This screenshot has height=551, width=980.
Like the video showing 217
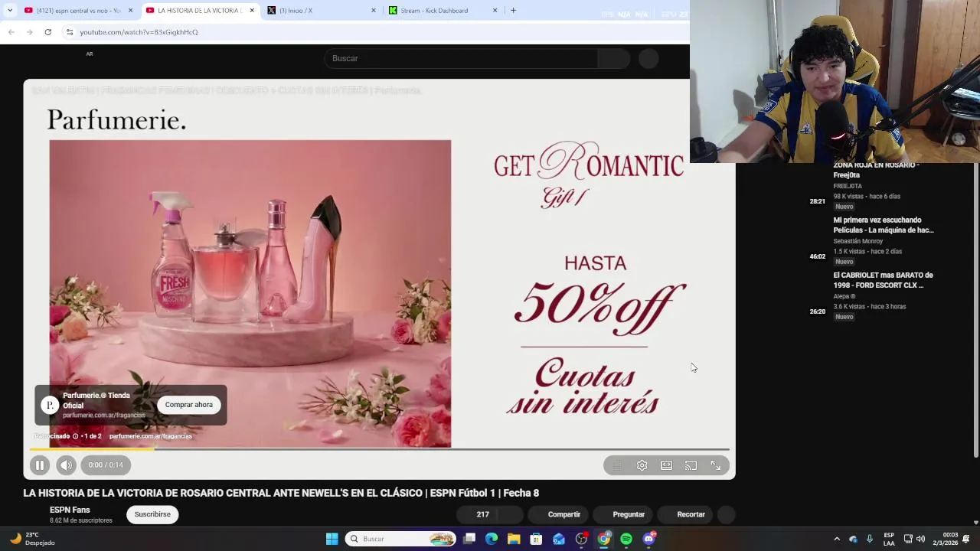[x=475, y=514]
